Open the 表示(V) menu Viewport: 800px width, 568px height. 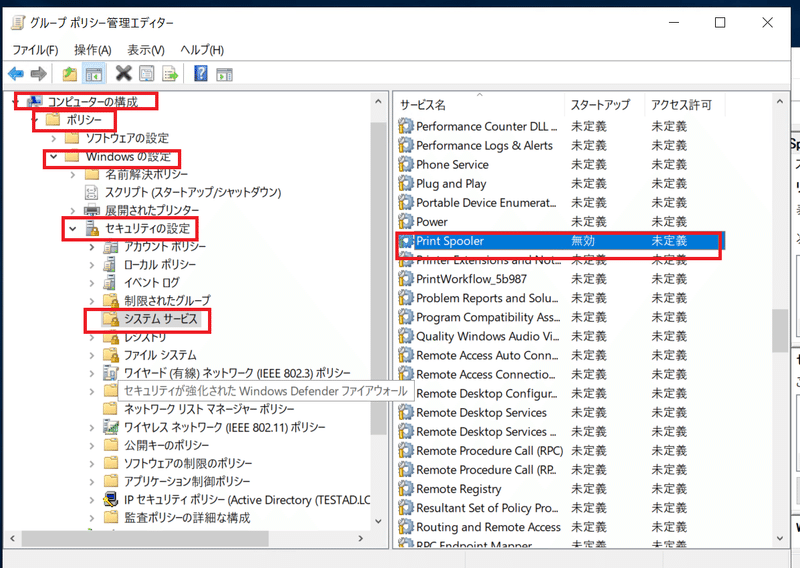tap(146, 50)
